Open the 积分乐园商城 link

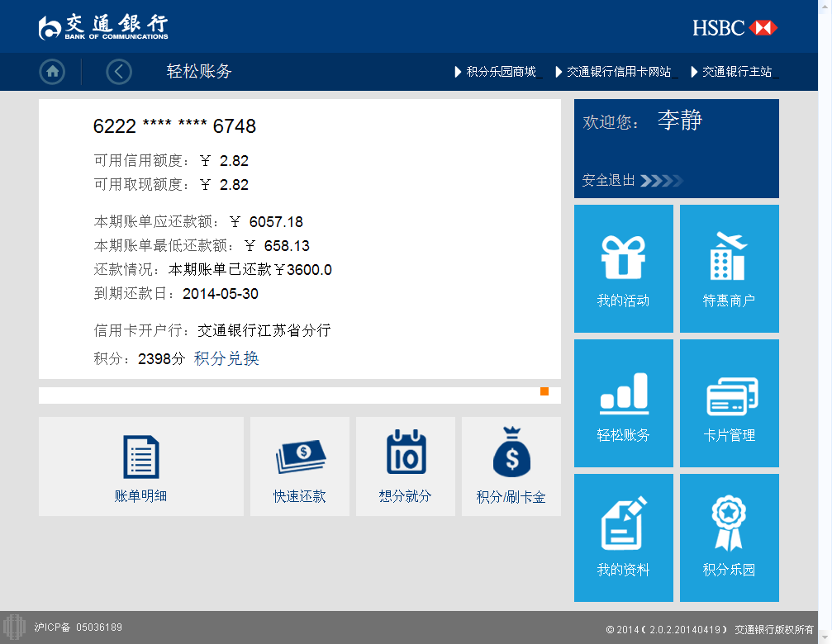499,72
